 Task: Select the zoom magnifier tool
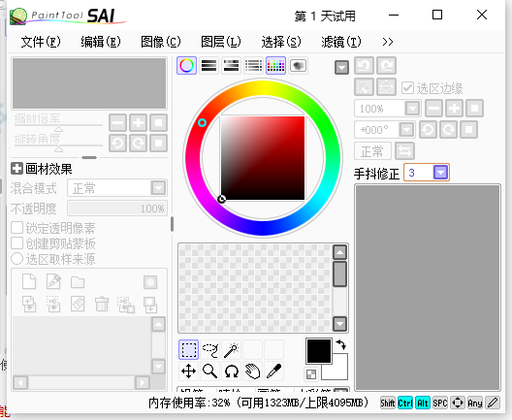point(210,372)
